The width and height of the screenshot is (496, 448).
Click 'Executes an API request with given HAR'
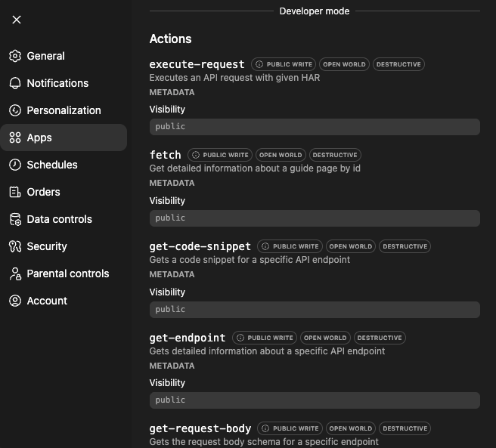click(x=234, y=78)
